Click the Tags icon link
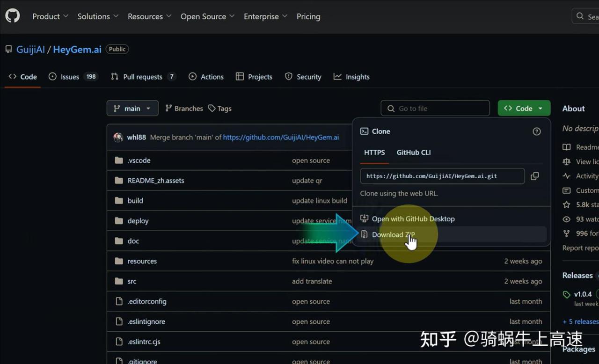599x364 pixels. tap(219, 108)
